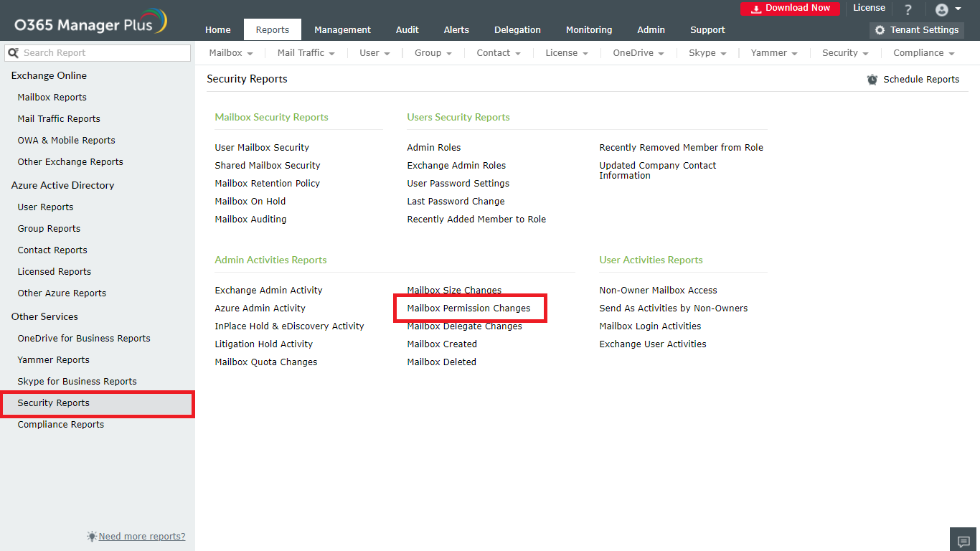Click the Schedule Reports clock icon
Viewport: 980px width, 551px height.
pos(872,80)
